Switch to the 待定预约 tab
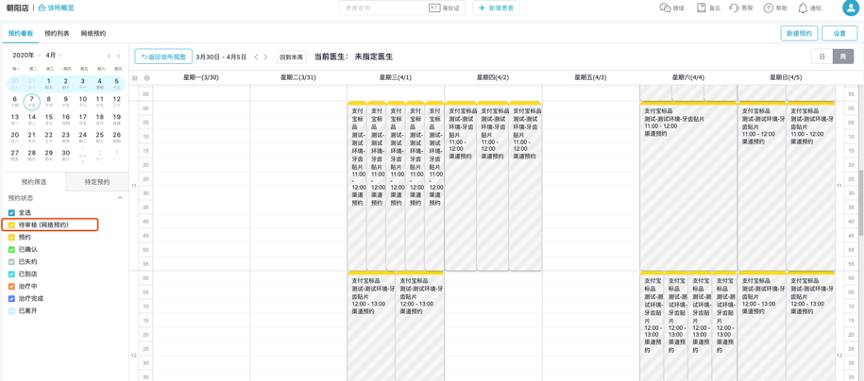This screenshot has height=381, width=864. [97, 181]
